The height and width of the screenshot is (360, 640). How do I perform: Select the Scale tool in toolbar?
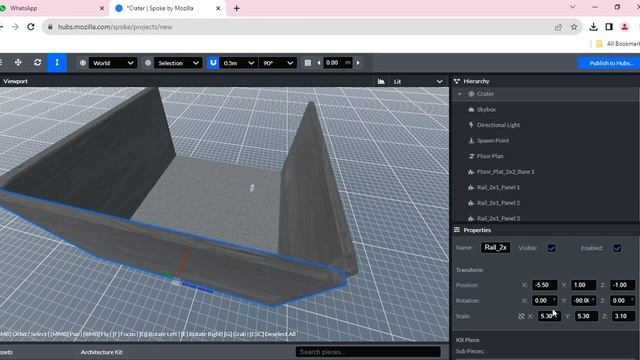(57, 62)
